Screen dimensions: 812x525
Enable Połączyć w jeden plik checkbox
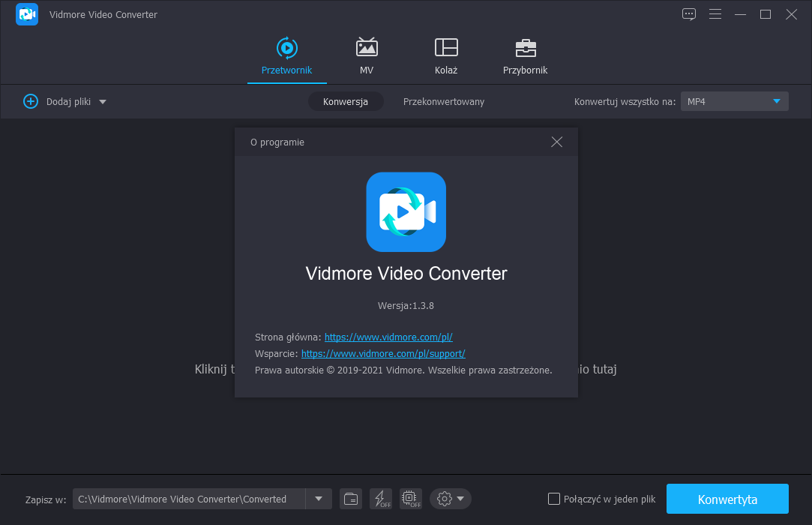pyautogui.click(x=553, y=499)
